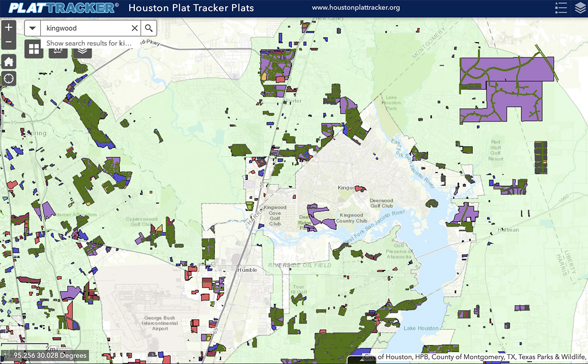The width and height of the screenshot is (588, 364).
Task: Click the 'Humble' map label
Action: coord(247,270)
